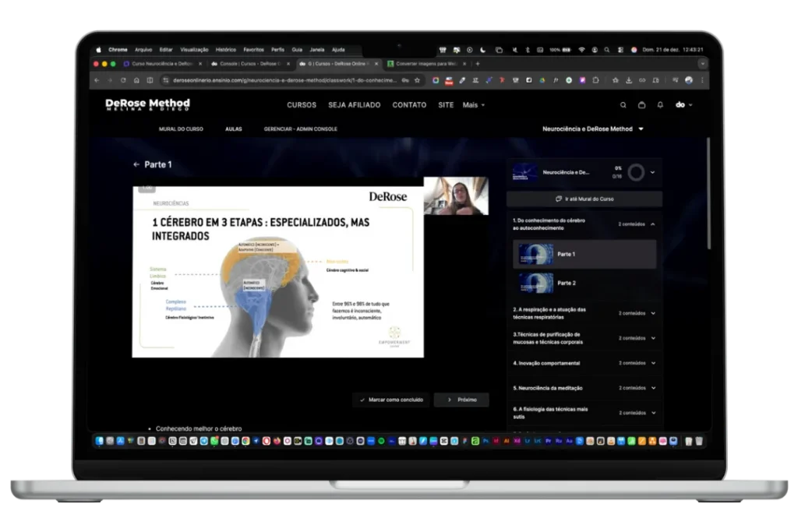Switch to the 'Converter imagens para WebP' tab
798x532 pixels.
tap(426, 64)
